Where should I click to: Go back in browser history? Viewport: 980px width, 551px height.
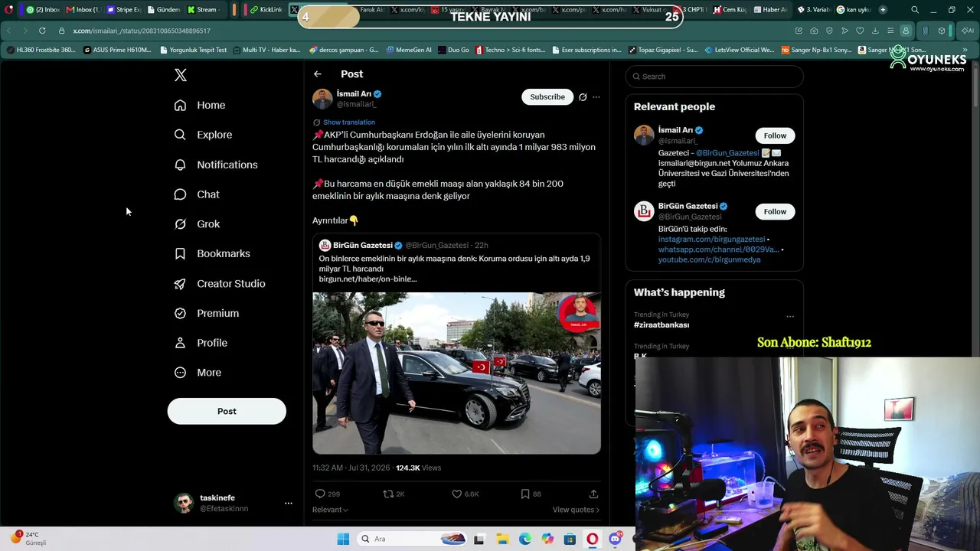point(8,31)
